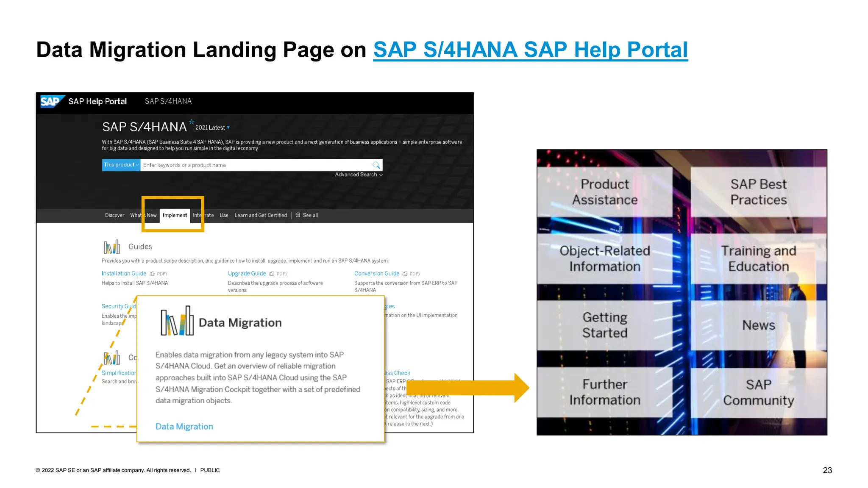The height and width of the screenshot is (488, 868).
Task: Click the See all grid icon
Action: point(298,215)
